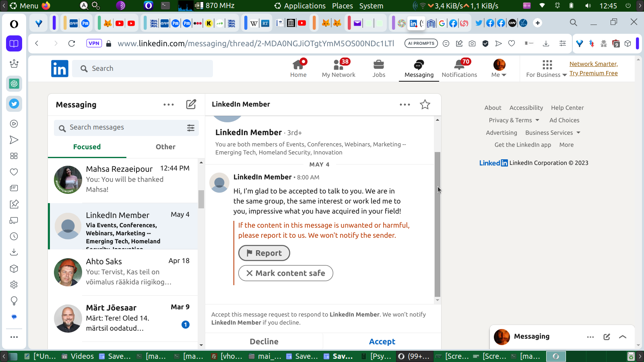The image size is (644, 362).
Task: Expand Privacy & Terms footer dropdown
Action: (x=514, y=120)
